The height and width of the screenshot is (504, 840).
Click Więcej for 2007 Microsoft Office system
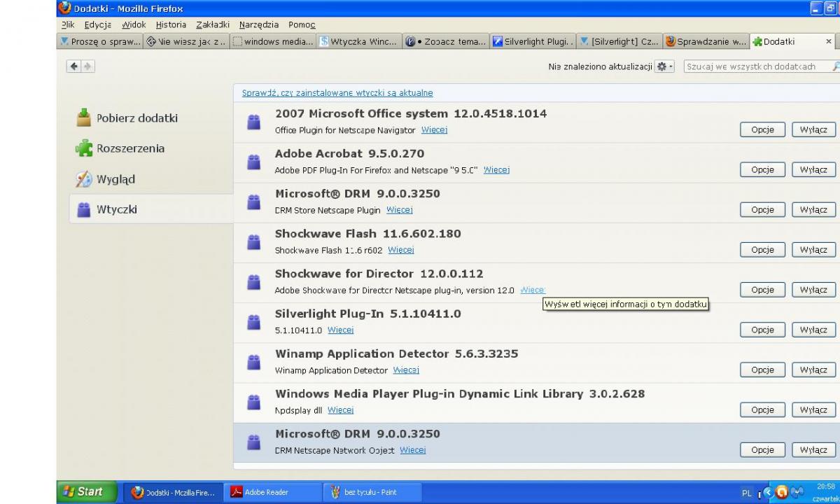coord(434,130)
